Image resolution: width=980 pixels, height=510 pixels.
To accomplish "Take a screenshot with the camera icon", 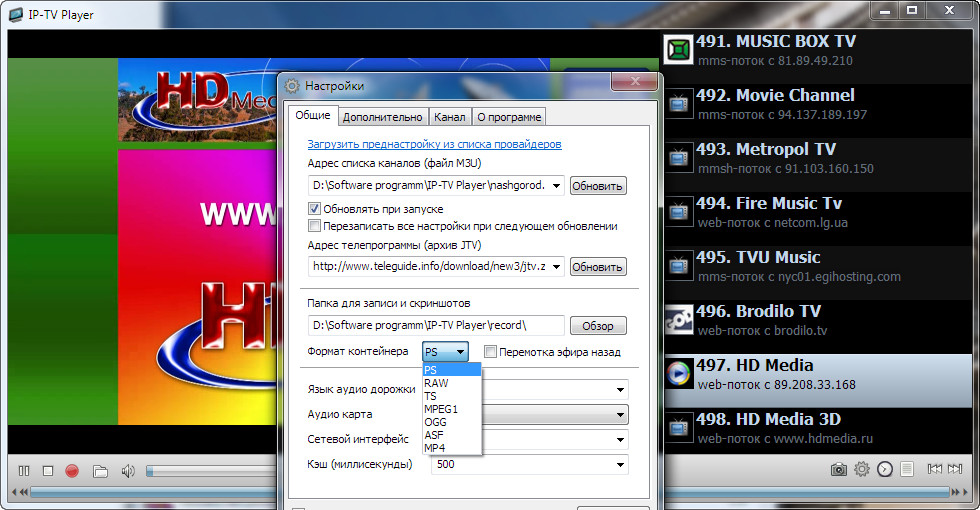I will click(x=839, y=469).
